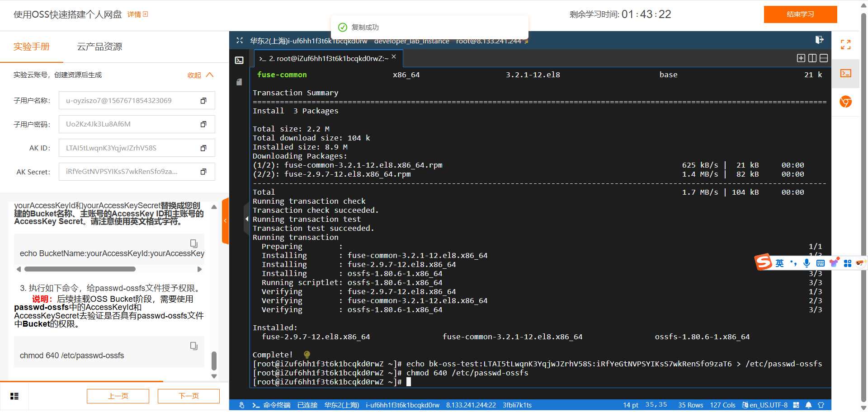Toggle Sogou Chinese/English mode 英
This screenshot has width=868, height=412.
(780, 263)
